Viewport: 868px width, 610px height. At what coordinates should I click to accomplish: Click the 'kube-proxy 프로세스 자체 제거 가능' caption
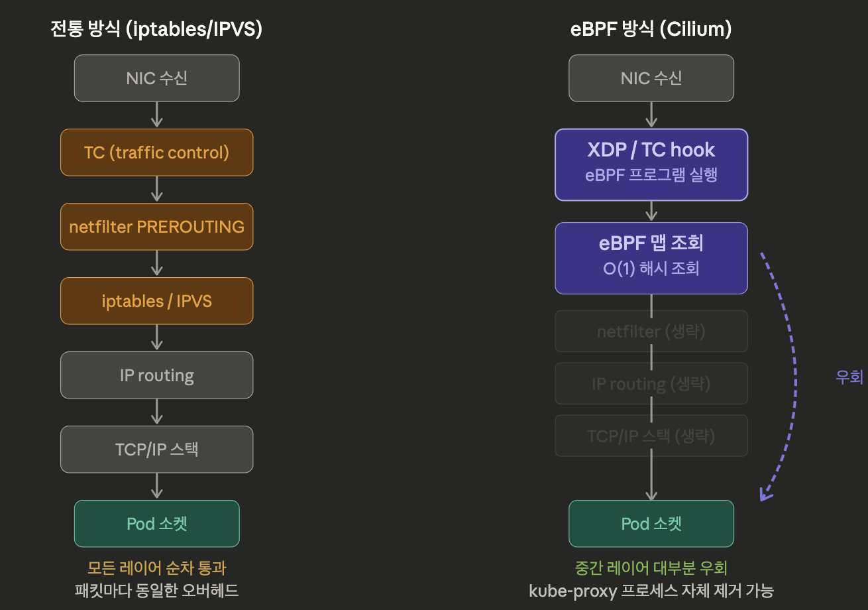coord(651,590)
